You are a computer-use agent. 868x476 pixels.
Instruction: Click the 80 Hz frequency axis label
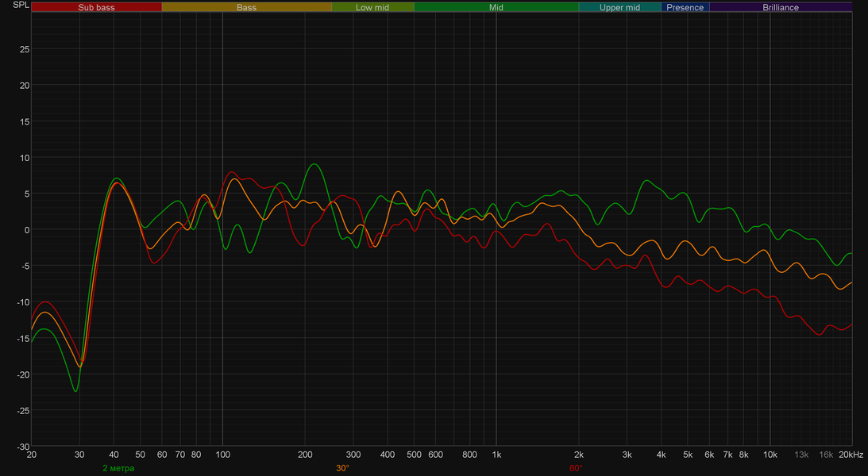(196, 455)
